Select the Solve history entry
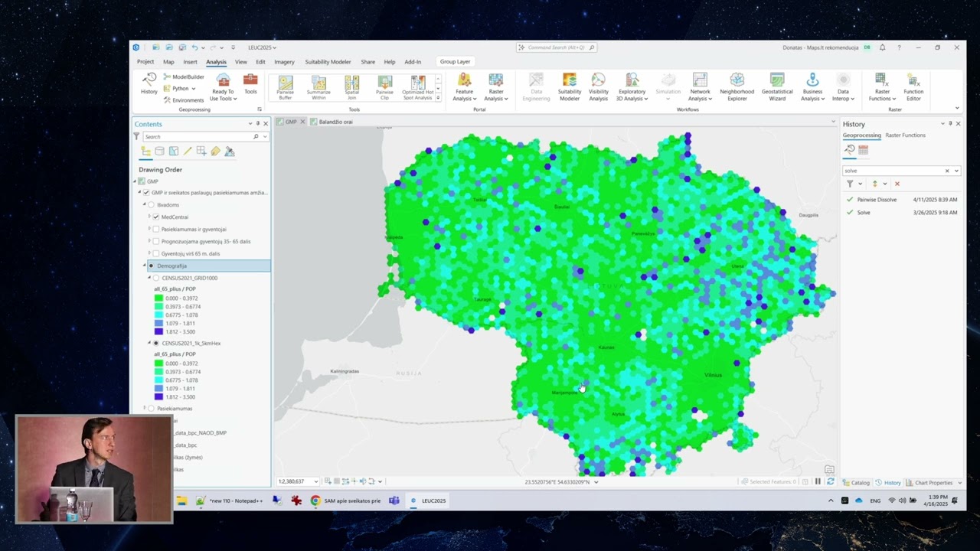The image size is (980, 551). pyautogui.click(x=901, y=212)
